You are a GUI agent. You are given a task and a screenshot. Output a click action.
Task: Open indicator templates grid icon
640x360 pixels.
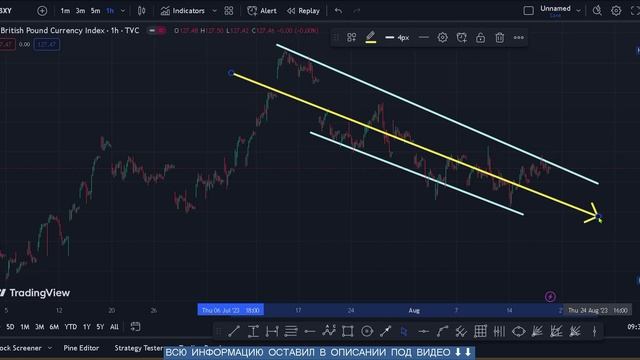229,11
